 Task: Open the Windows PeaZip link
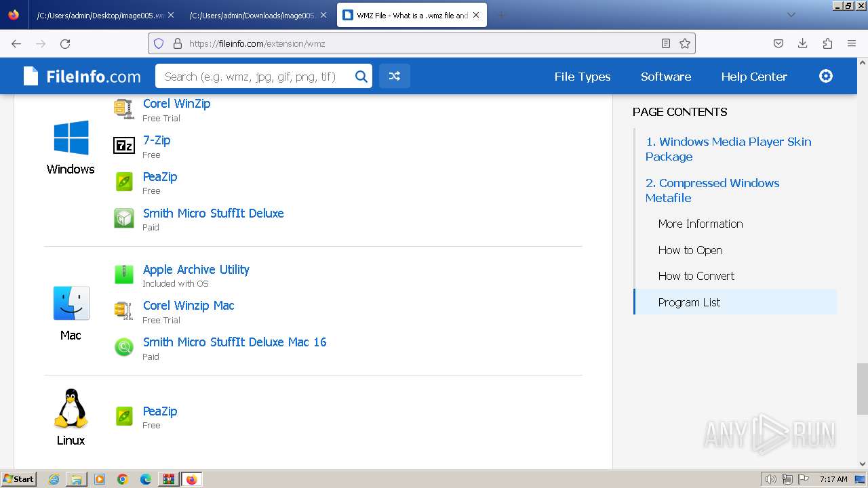coord(160,177)
